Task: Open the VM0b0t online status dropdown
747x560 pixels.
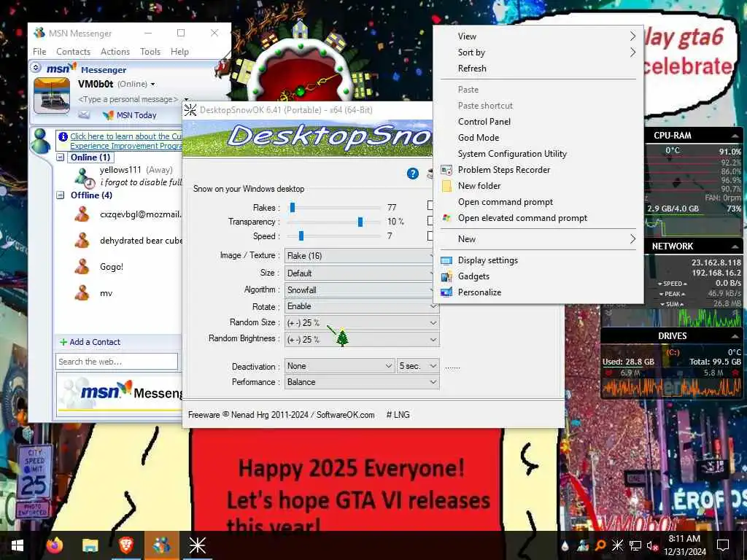Action: pos(153,85)
